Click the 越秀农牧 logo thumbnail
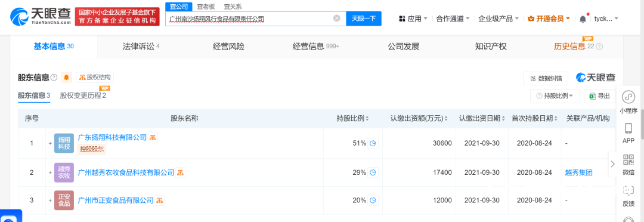644x222 pixels. [x=64, y=172]
